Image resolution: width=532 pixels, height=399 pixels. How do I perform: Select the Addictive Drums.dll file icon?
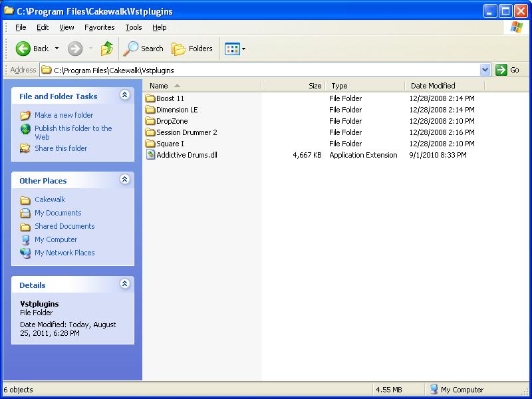tap(150, 155)
